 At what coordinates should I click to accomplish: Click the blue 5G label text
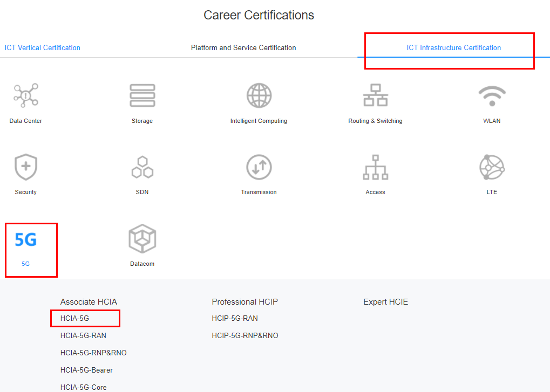click(x=25, y=264)
